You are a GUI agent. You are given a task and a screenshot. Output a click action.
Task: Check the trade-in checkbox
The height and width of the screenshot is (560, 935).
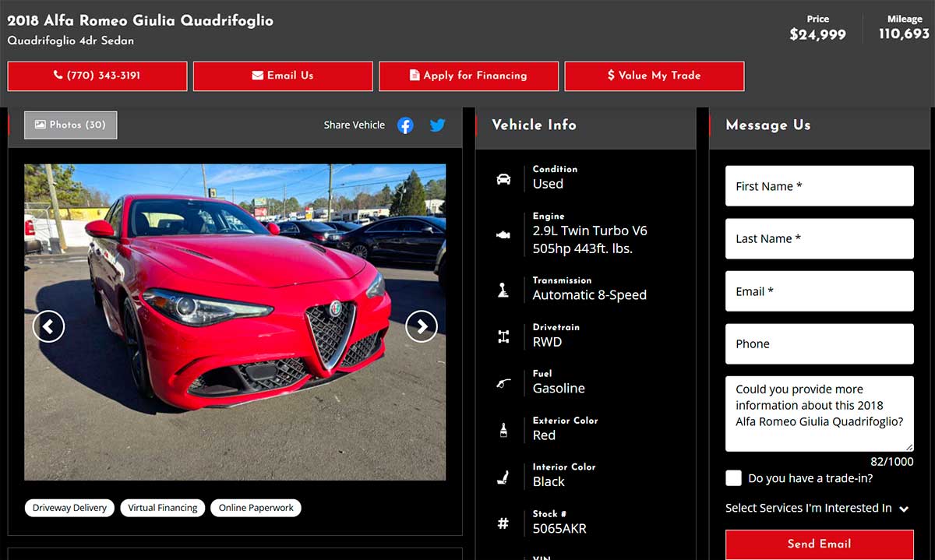[733, 478]
